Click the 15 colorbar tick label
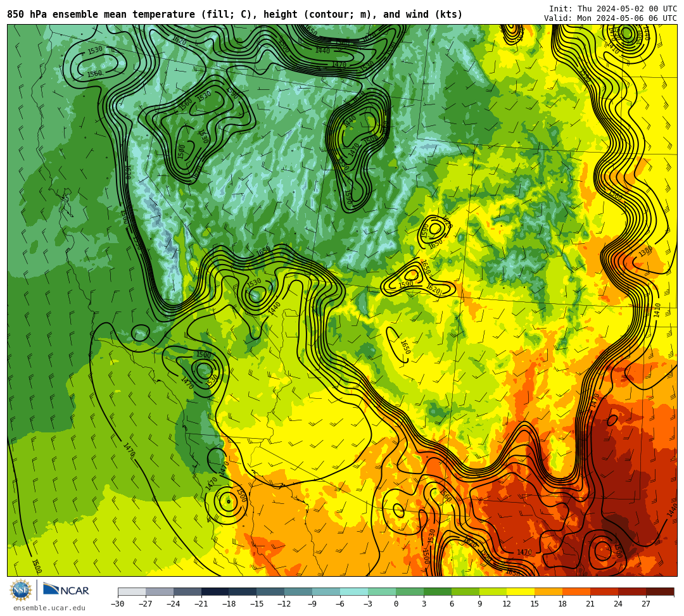684x616 pixels. click(x=535, y=604)
